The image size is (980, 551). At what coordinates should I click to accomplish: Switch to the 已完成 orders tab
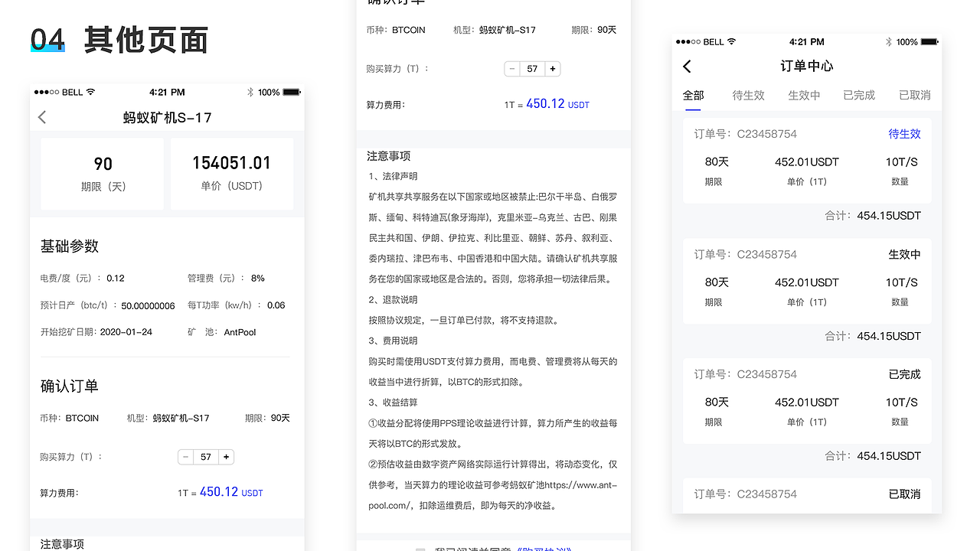858,95
